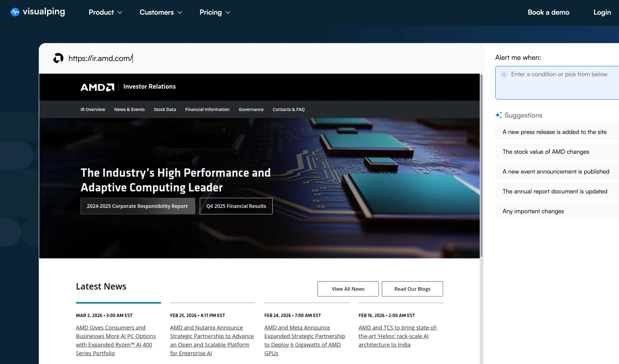This screenshot has width=619, height=364.
Task: Click the Visualping heartbeat logo icon
Action: tap(15, 12)
